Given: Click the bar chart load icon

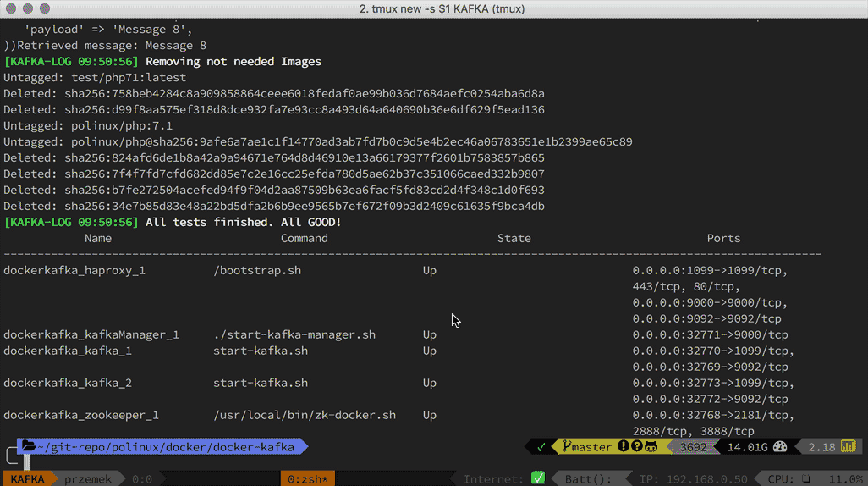Looking at the screenshot, I should pyautogui.click(x=849, y=446).
